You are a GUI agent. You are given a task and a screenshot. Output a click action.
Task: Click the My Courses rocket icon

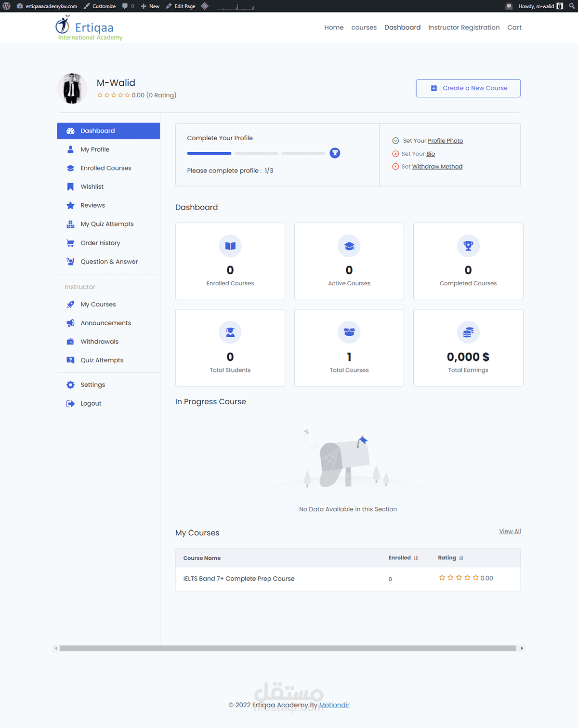[x=70, y=304]
